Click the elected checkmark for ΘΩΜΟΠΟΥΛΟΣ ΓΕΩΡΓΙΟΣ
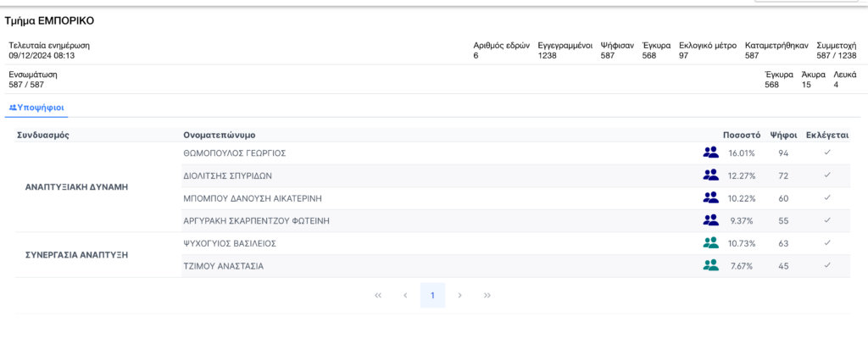This screenshot has width=868, height=344. tap(827, 153)
